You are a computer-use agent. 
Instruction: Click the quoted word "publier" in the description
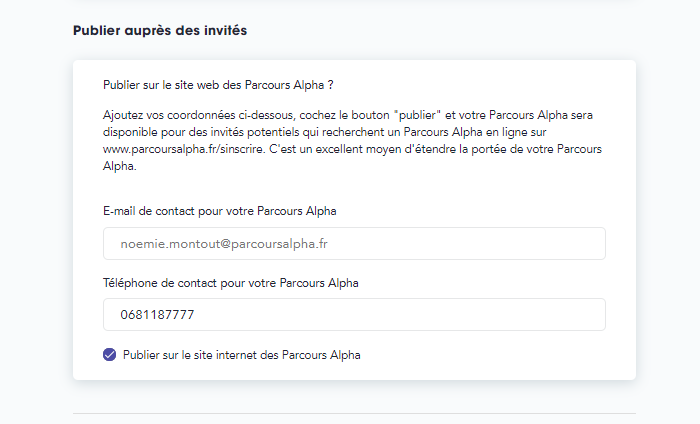coord(417,115)
